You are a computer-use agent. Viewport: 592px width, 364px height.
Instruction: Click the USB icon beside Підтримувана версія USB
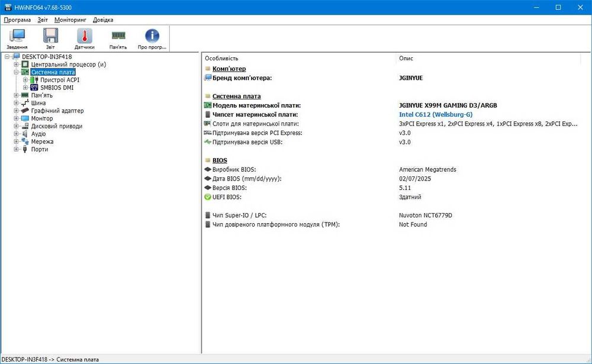207,142
